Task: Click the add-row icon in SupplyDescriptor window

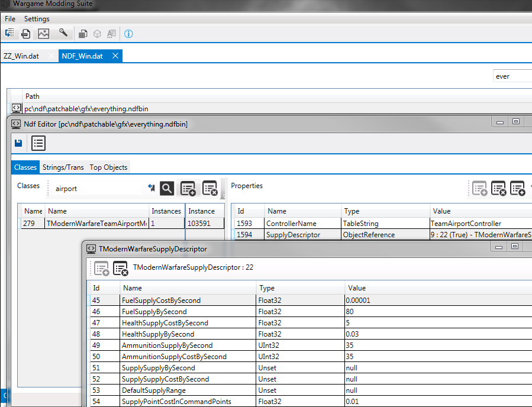Action: (x=101, y=269)
